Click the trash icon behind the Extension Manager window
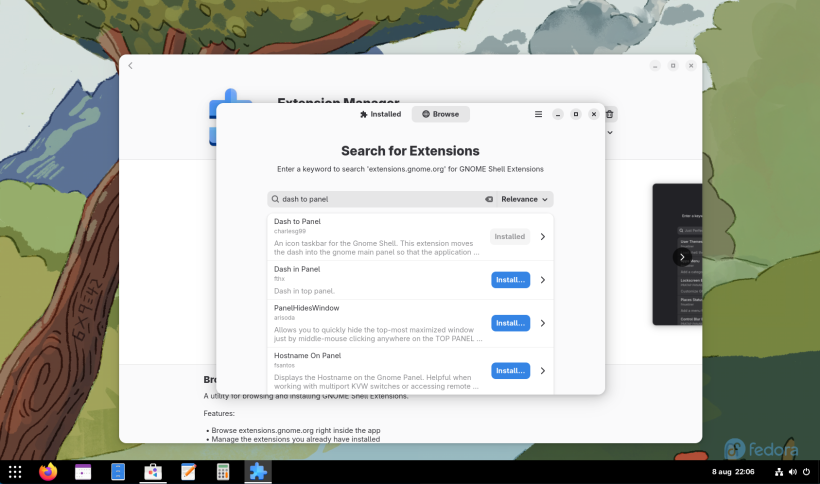Image resolution: width=820 pixels, height=484 pixels. 610,114
